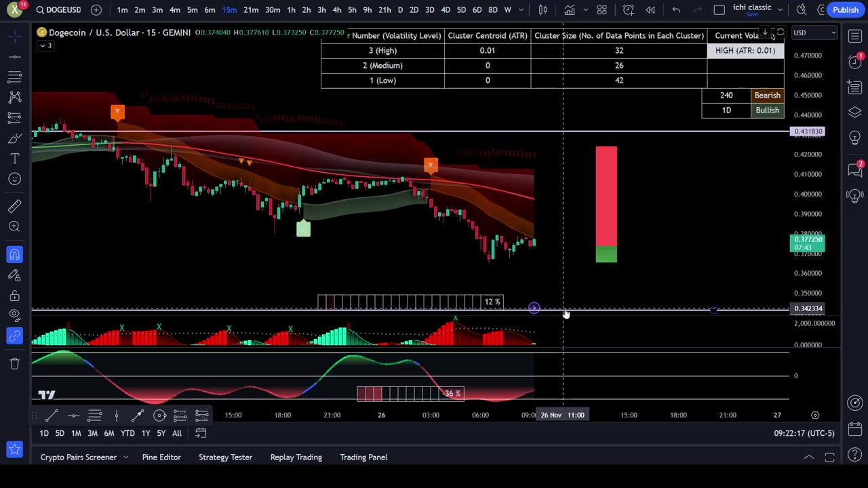868x488 pixels.
Task: Toggle hide all drawings eye icon
Action: pyautogui.click(x=14, y=314)
